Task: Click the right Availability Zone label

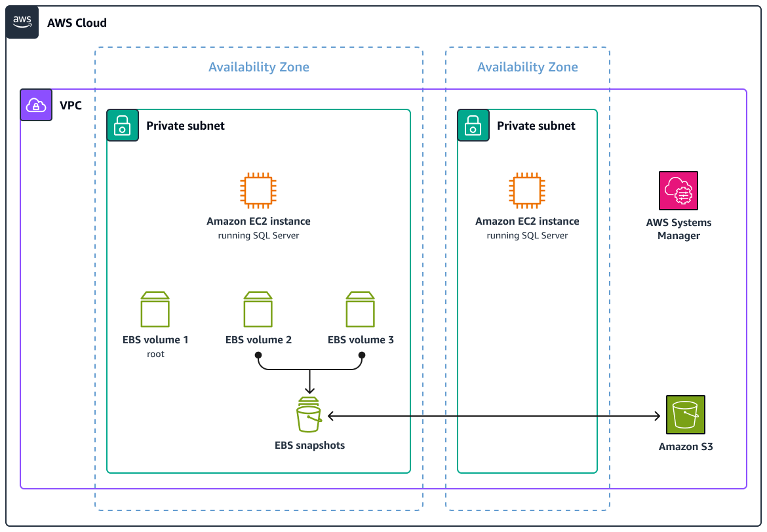Action: tap(528, 67)
